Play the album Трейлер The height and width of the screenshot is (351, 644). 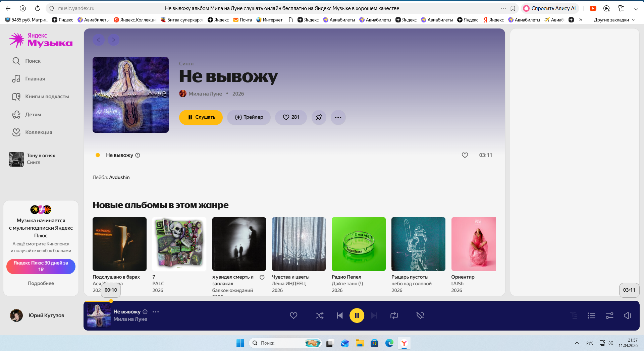(x=249, y=117)
